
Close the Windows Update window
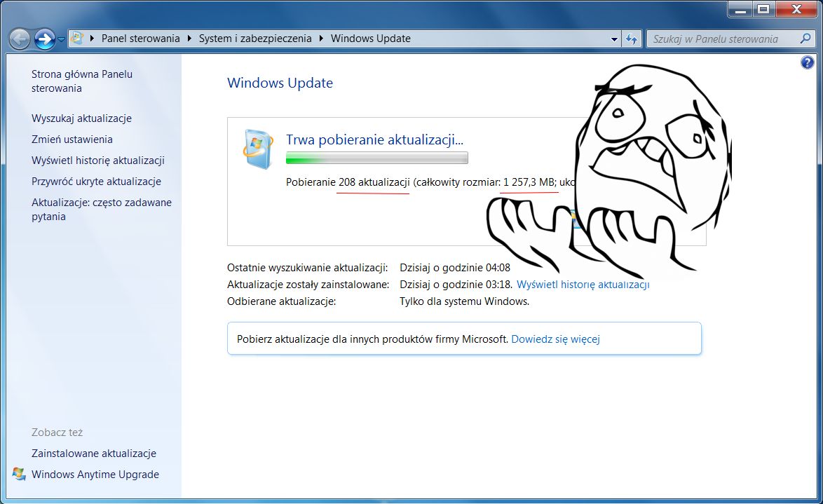[x=796, y=9]
